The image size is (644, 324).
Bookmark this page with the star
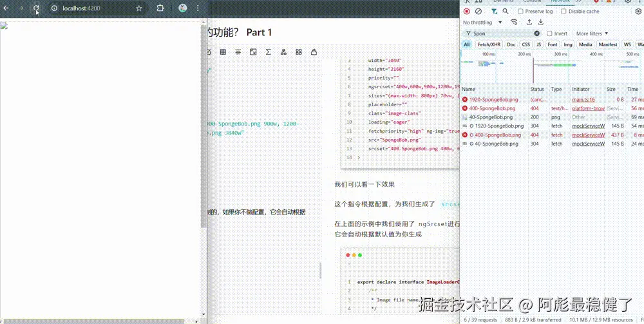tap(139, 8)
